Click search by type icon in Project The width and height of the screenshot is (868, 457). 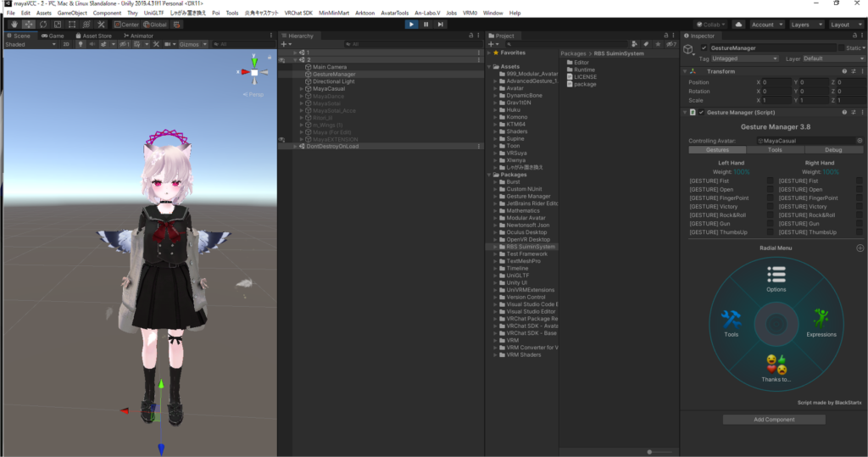click(634, 44)
